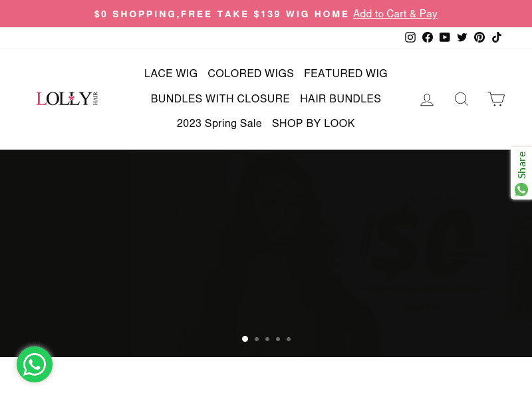The height and width of the screenshot is (399, 532).
Task: Jump to the last carousel slide dot
Action: pos(289,339)
